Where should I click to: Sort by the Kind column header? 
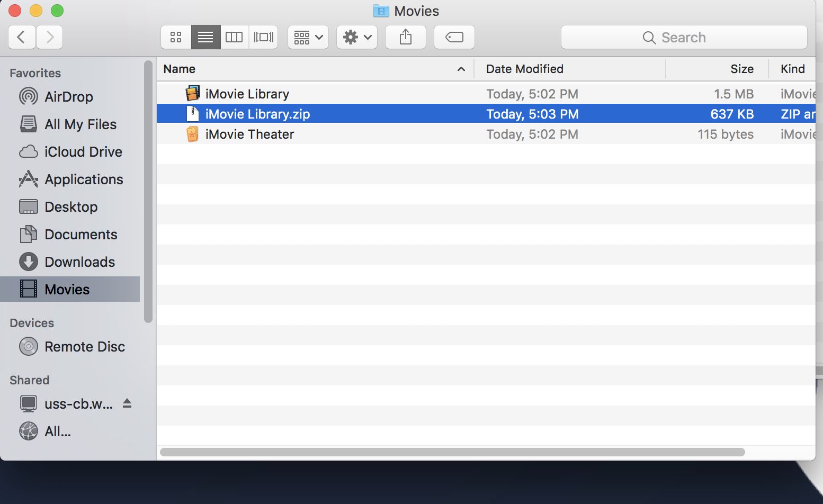792,69
